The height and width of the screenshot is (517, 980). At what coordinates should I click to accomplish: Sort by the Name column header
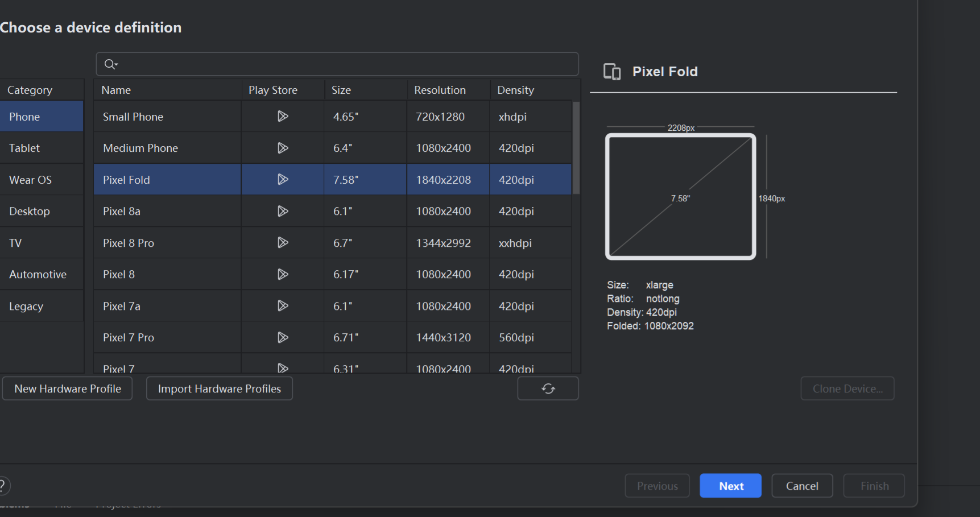[168, 90]
